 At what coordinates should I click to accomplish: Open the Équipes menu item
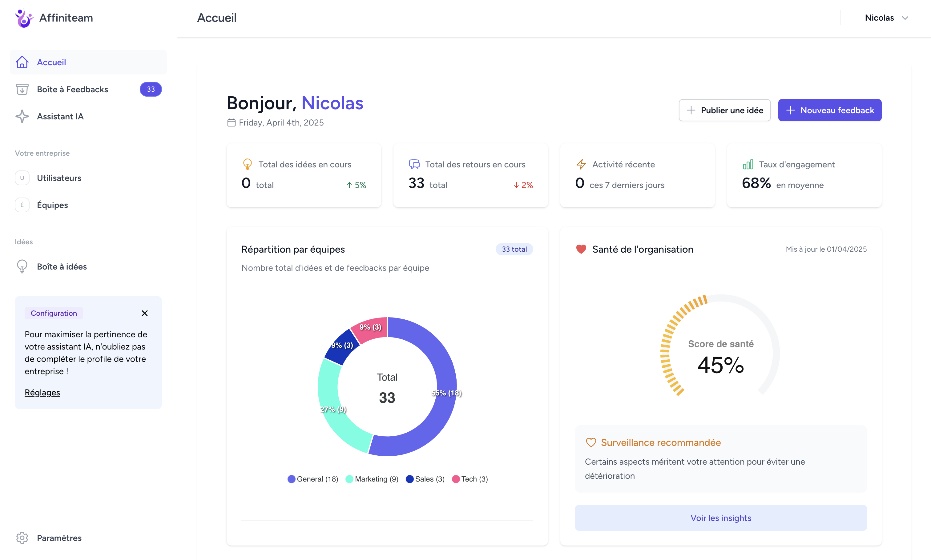pos(52,205)
